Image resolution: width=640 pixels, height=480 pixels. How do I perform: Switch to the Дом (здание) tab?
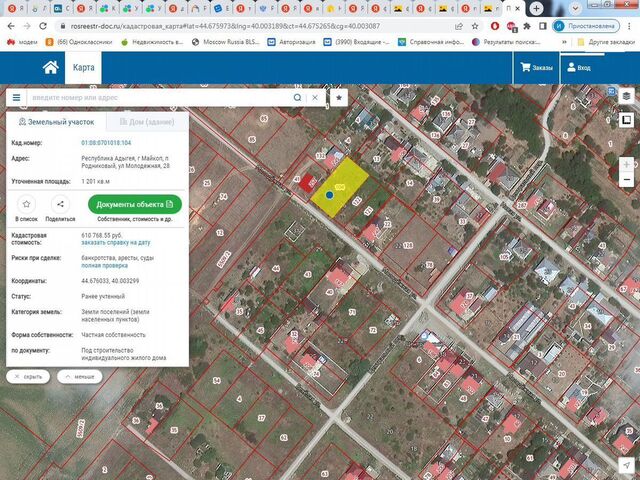point(147,122)
